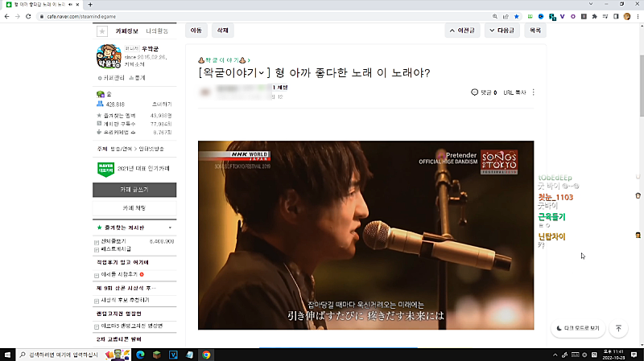Open the 통계 statistics link

coord(137,78)
